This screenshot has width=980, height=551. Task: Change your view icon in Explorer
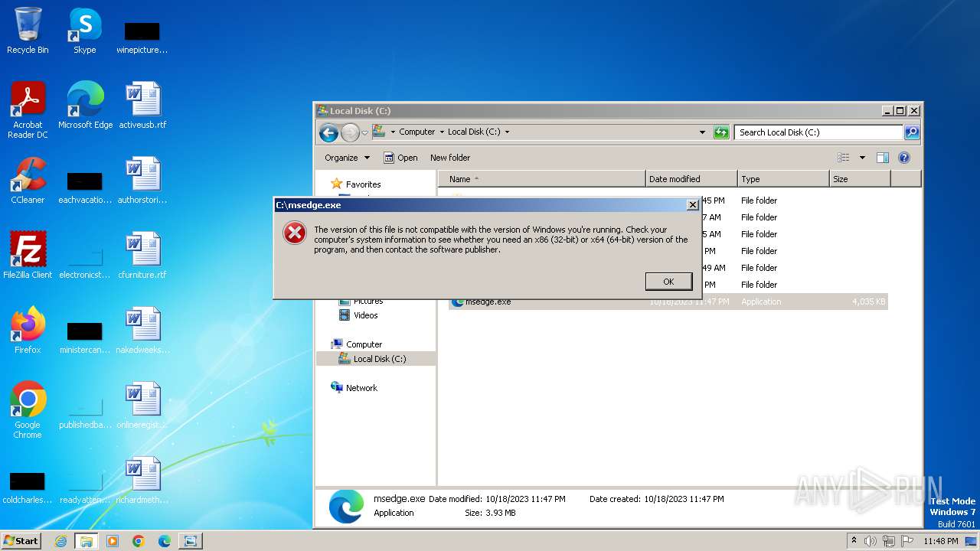844,158
